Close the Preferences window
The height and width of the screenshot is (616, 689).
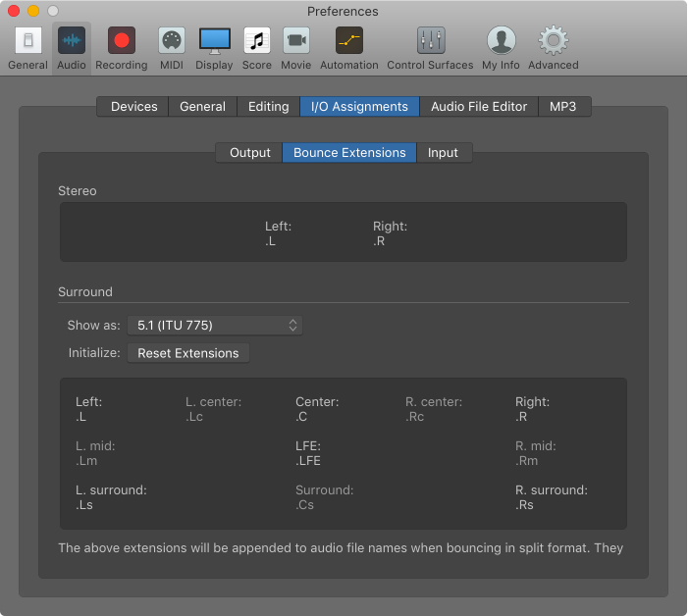point(14,11)
